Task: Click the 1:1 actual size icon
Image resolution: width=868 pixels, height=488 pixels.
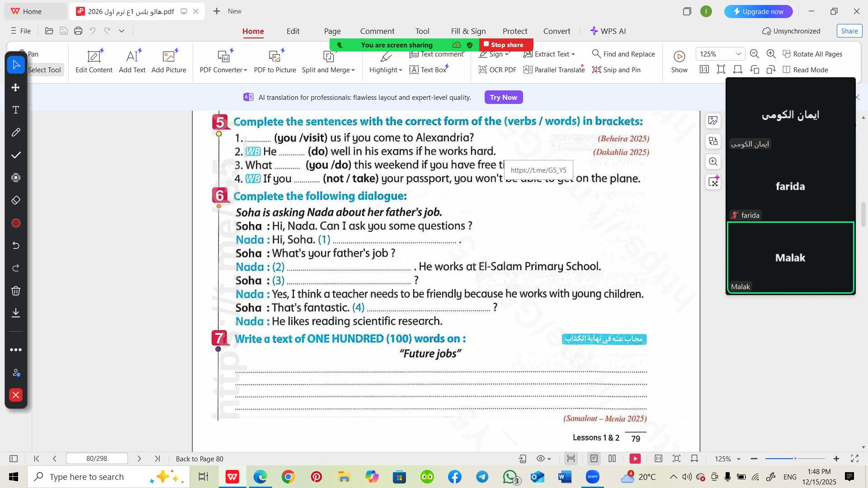Action: (x=704, y=70)
